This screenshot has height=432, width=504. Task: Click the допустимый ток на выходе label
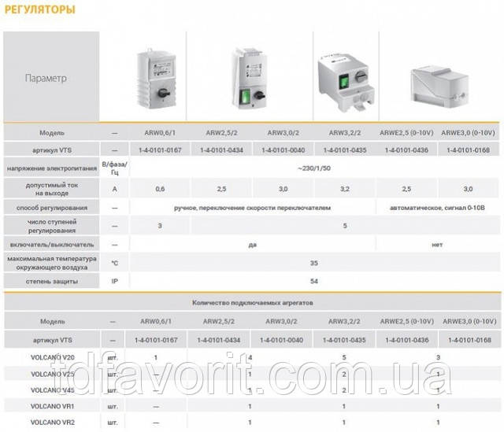click(52, 189)
